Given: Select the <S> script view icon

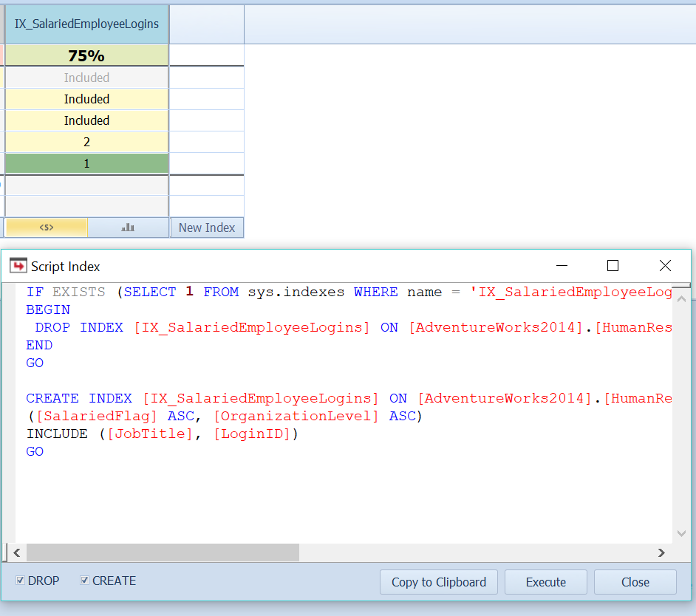Looking at the screenshot, I should 46,227.
